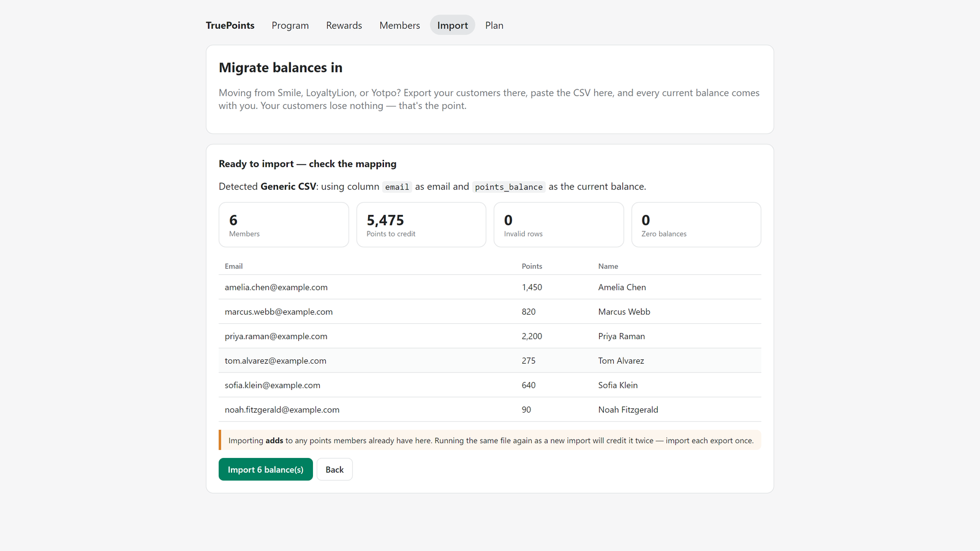Go Back from the mapping check

click(x=334, y=470)
